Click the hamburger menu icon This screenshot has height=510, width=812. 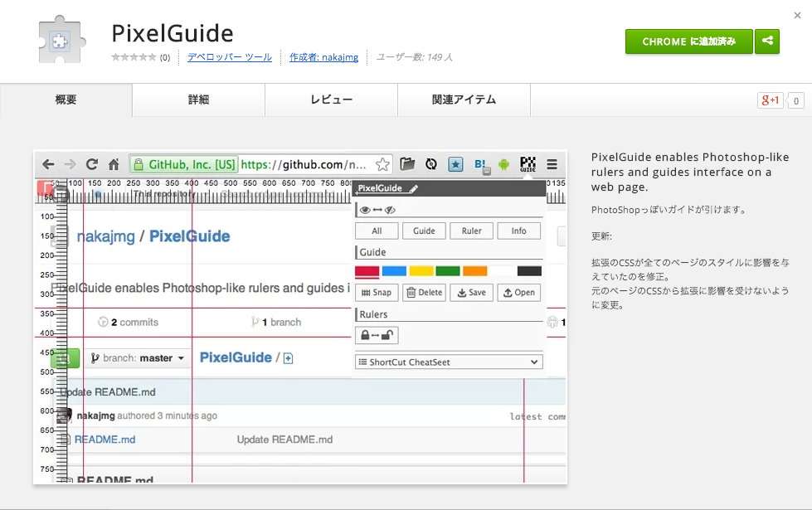pos(552,164)
